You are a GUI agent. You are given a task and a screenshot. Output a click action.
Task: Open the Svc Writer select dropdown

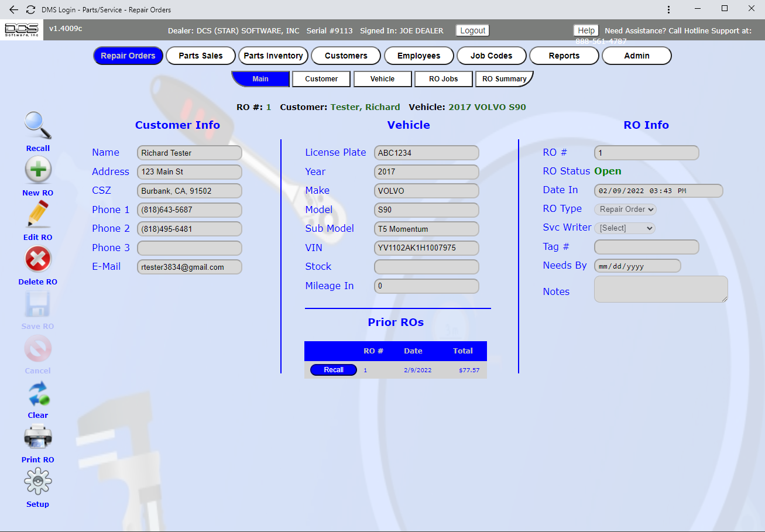click(625, 228)
